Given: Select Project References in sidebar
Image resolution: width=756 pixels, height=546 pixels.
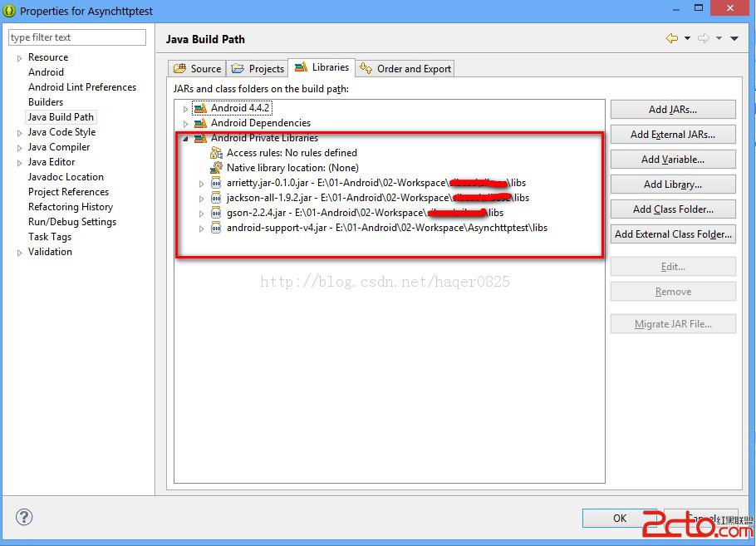Looking at the screenshot, I should coord(68,191).
